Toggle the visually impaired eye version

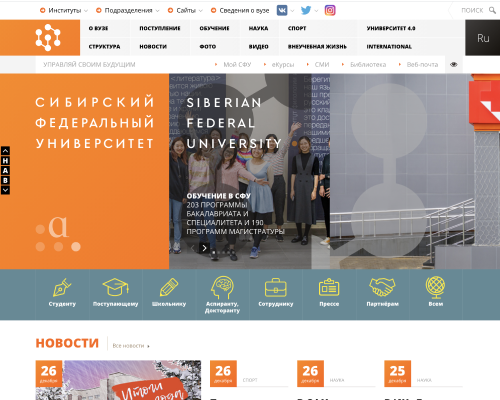pyautogui.click(x=454, y=64)
